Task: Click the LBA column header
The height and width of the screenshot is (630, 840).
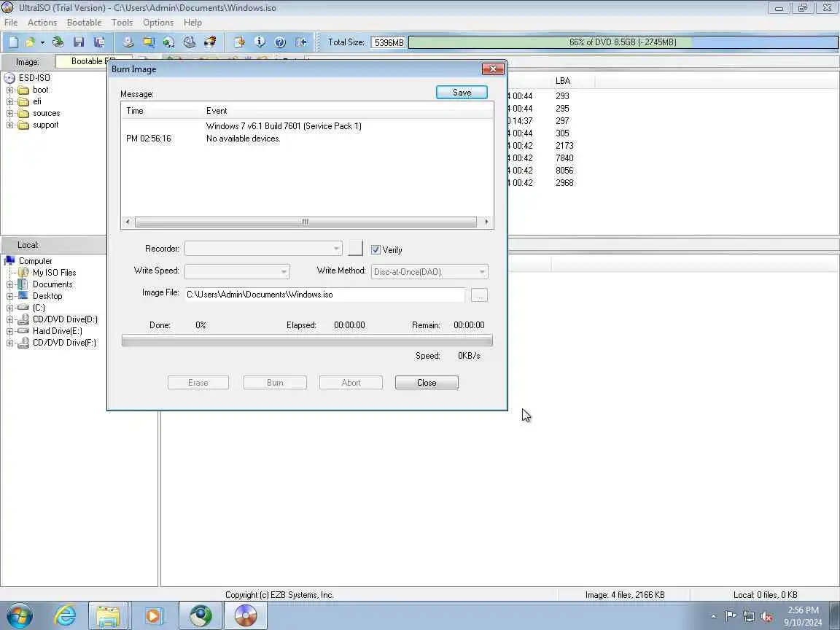Action: [562, 81]
